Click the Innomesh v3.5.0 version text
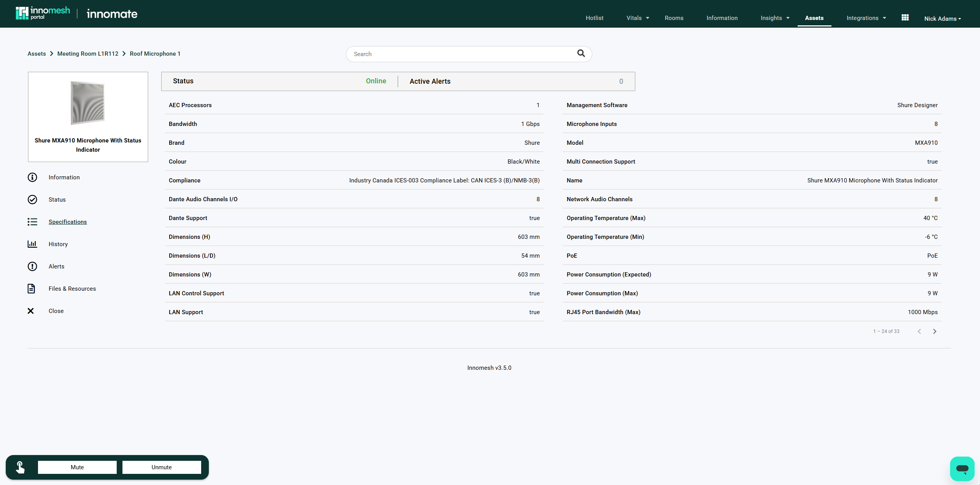This screenshot has height=485, width=980. [489, 367]
